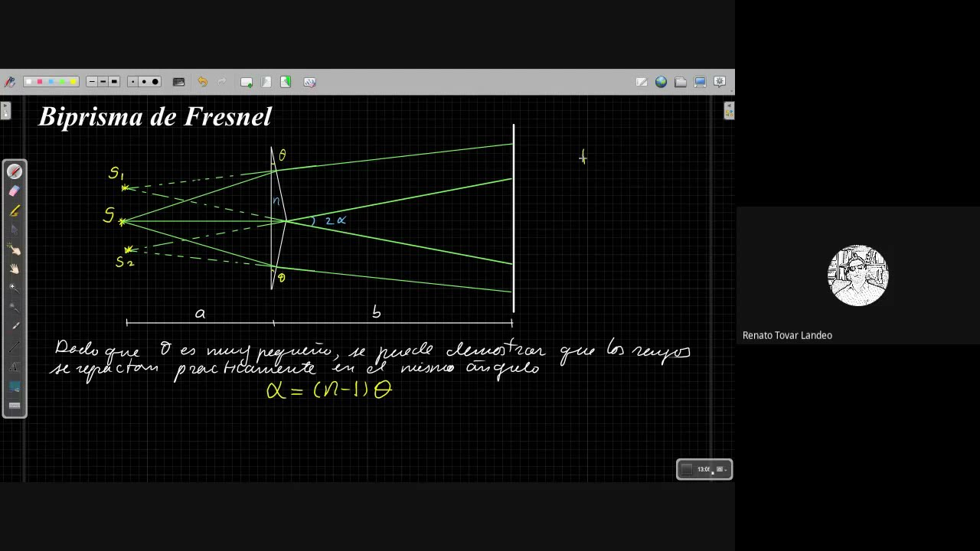
Task: Select the Pen tool
Action: coord(15,171)
